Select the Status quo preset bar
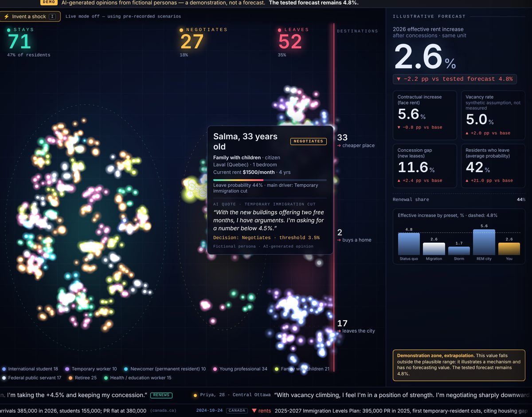Screen dimensions: 532x417 coord(409,244)
